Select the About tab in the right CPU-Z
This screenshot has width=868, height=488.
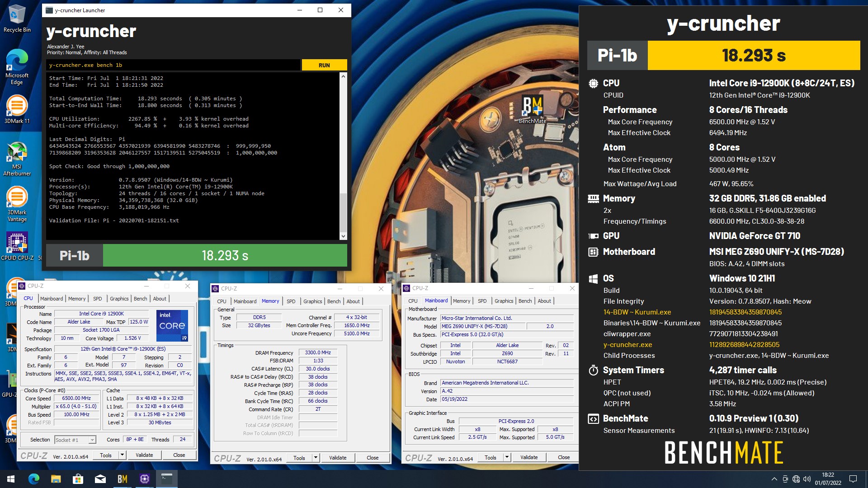click(544, 301)
